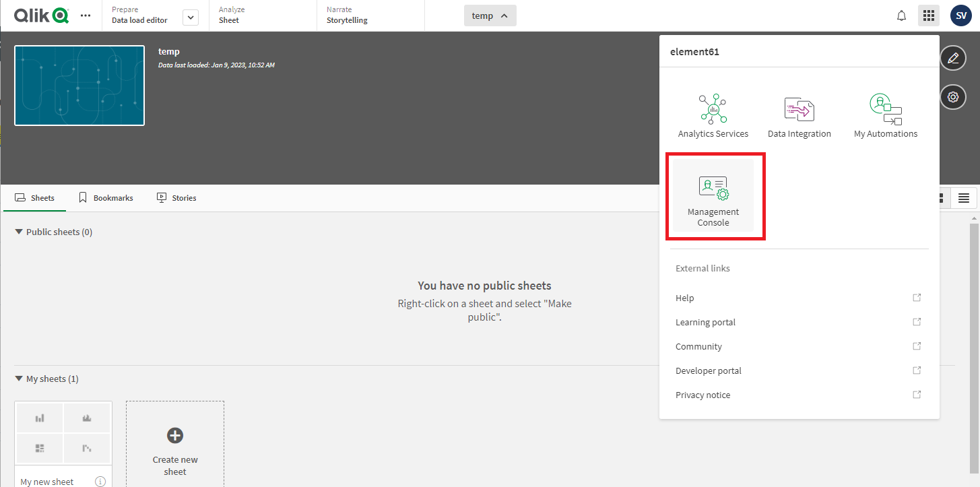Switch to the Stories tab
The image size is (980, 487).
[176, 197]
